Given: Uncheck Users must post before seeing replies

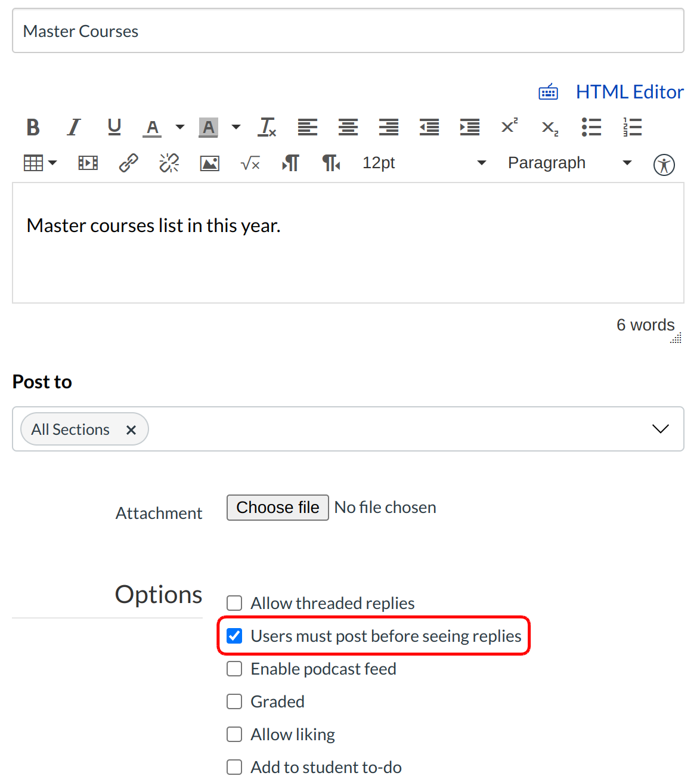Looking at the screenshot, I should (x=234, y=636).
